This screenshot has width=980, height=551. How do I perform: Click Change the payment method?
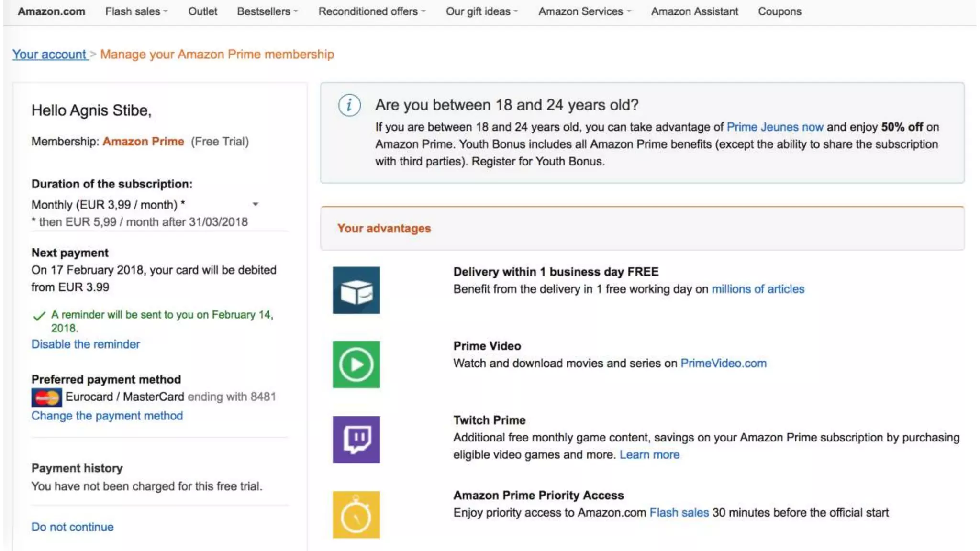point(107,416)
